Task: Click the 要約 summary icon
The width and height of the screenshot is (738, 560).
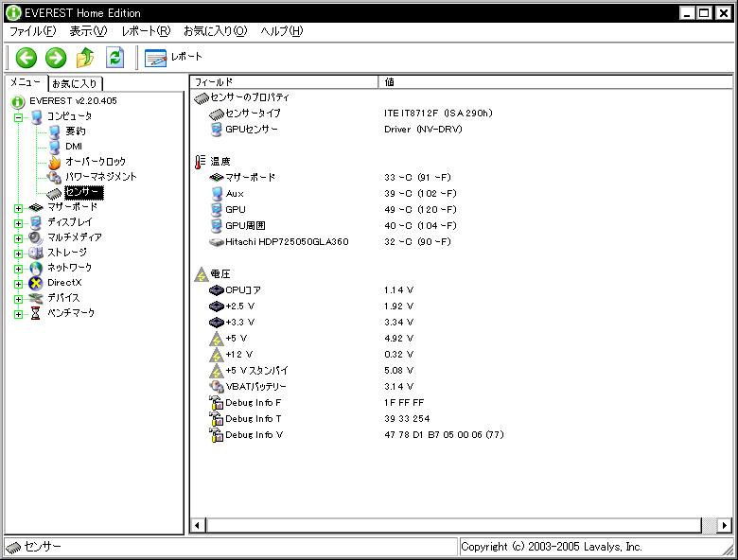Action: point(55,131)
